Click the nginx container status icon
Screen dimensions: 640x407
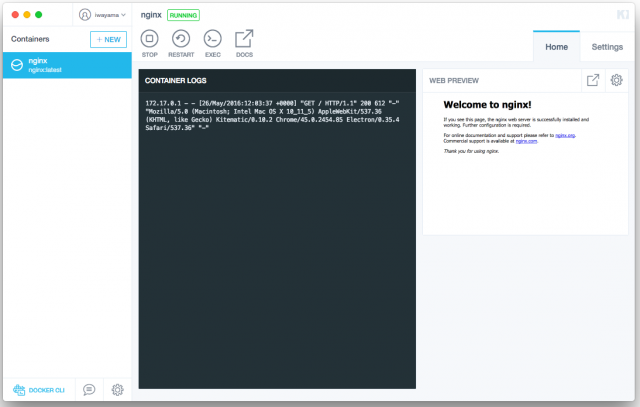pos(17,65)
